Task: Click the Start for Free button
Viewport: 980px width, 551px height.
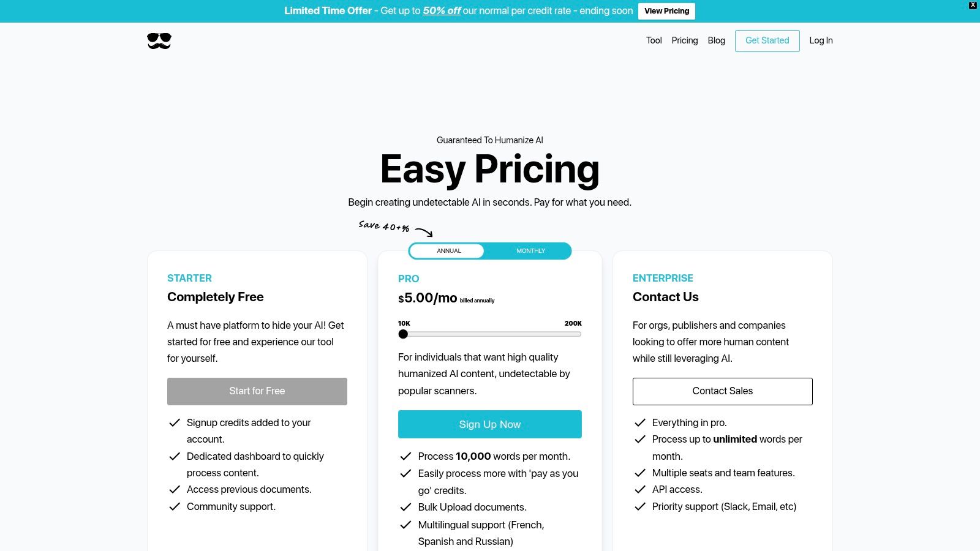Action: click(257, 391)
